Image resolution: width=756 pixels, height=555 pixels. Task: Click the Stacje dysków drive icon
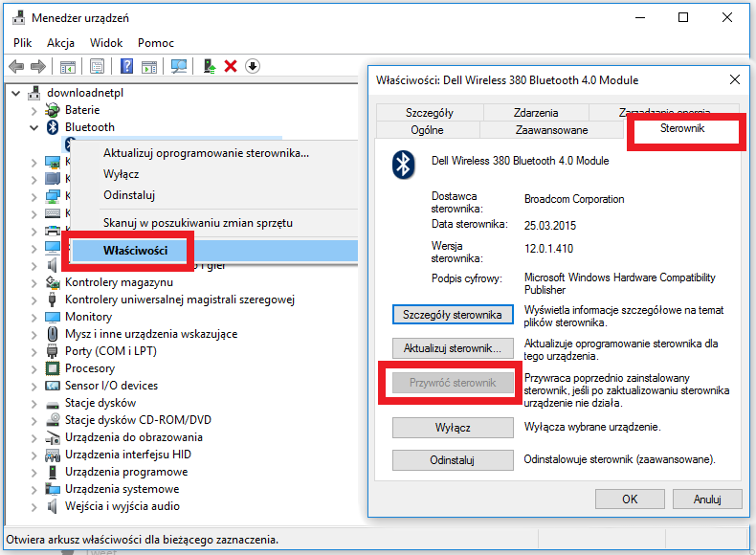(52, 405)
